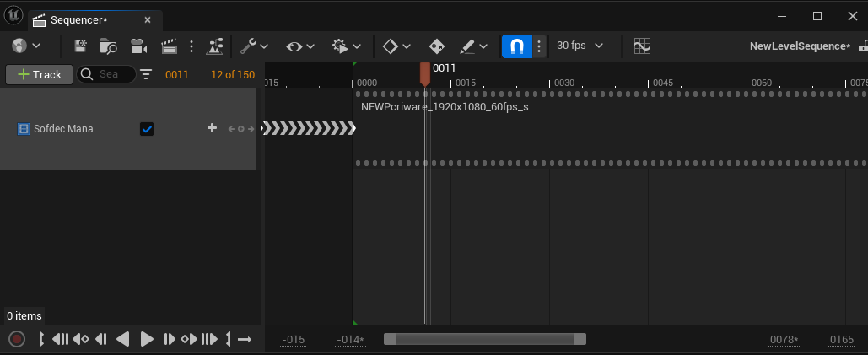
Task: Click the Track add button
Action: click(39, 74)
